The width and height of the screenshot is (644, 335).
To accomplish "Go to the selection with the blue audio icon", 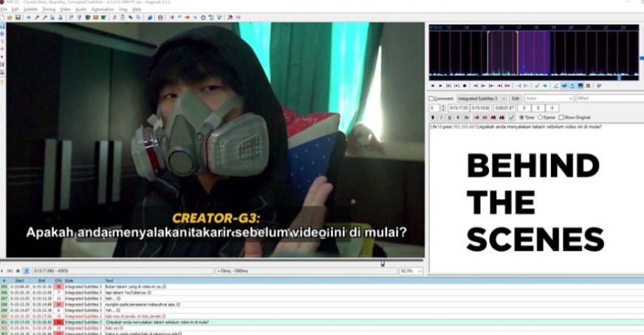I will [545, 86].
